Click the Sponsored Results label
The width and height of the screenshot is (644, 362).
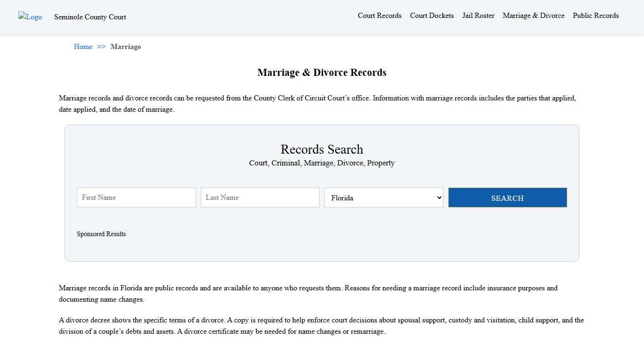pos(101,234)
